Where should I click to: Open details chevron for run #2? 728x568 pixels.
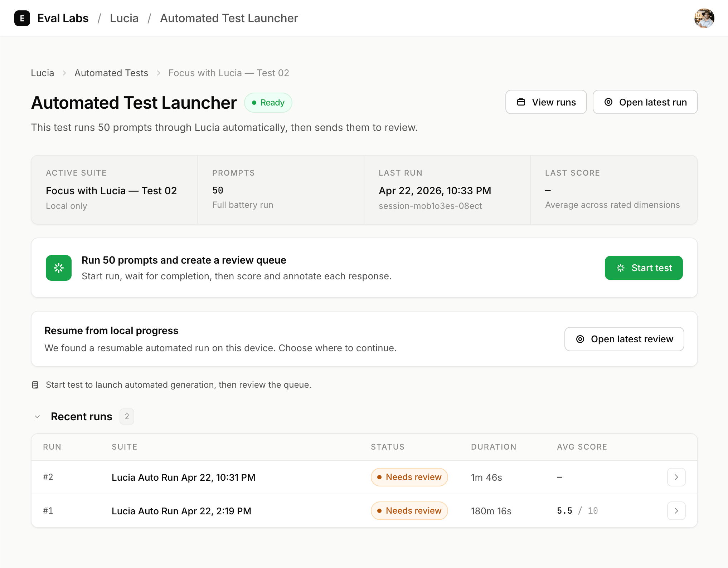676,477
